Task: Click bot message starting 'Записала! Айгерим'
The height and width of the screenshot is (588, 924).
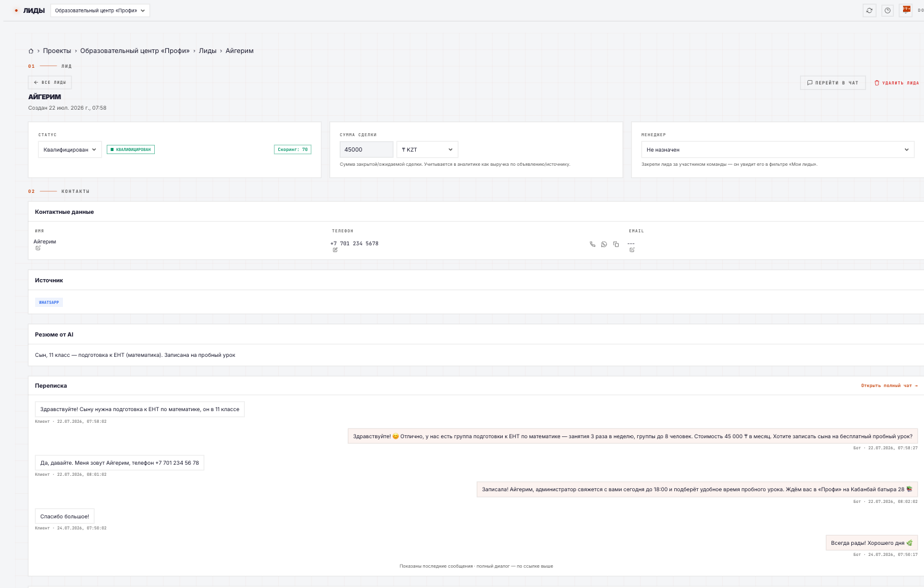Action: 697,489
